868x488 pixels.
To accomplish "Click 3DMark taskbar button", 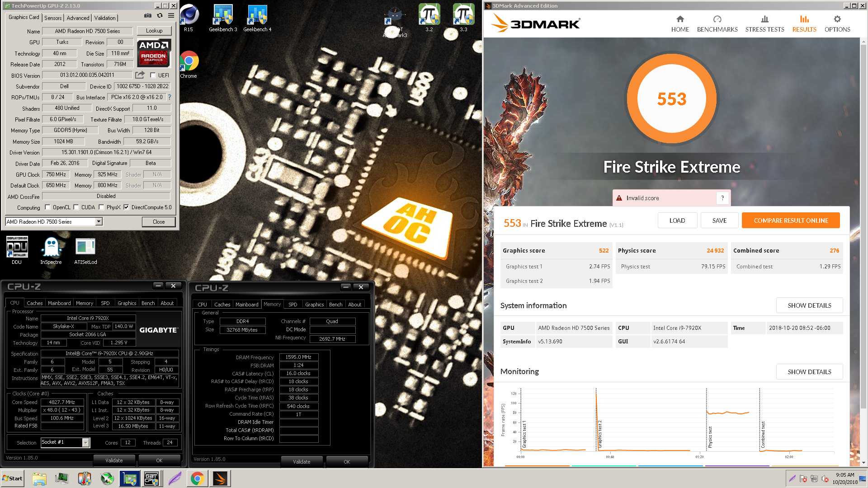I will (x=220, y=479).
